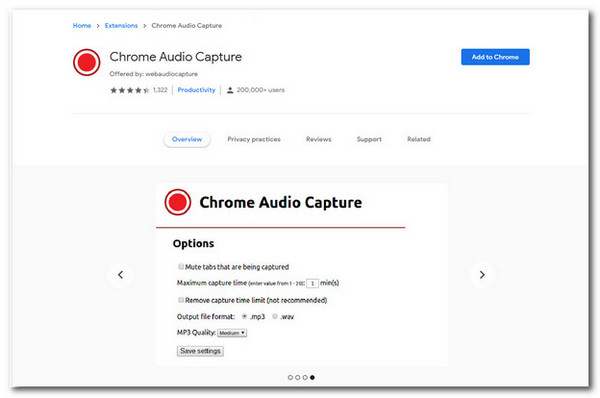Viewport: 600px width, 398px height.
Task: Go to previous screenshot with left arrow
Action: [x=121, y=274]
